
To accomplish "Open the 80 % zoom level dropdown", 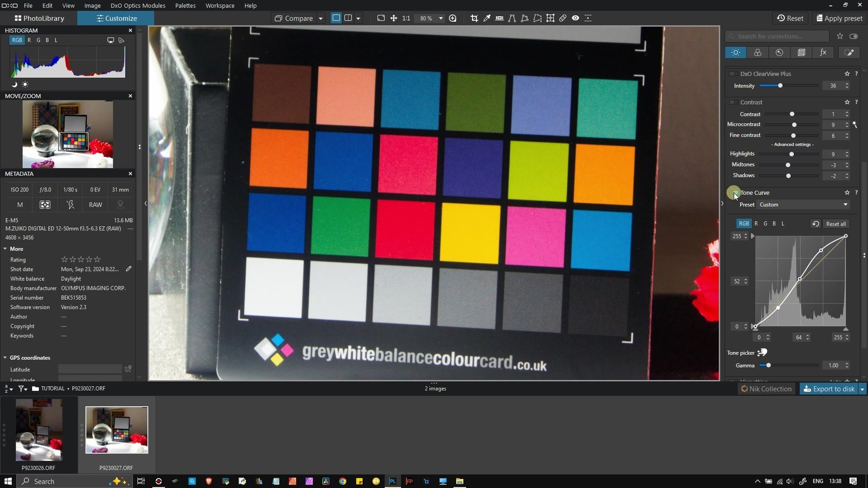I will tap(441, 18).
